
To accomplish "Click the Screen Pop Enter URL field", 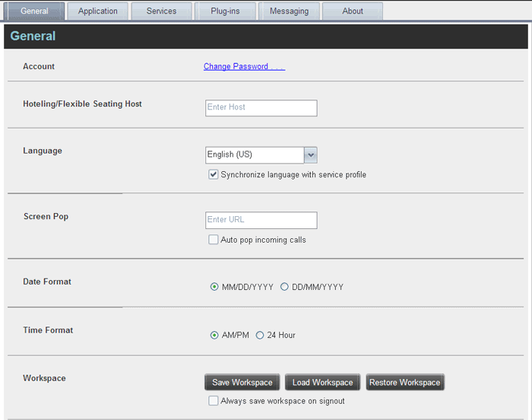I will [x=261, y=221].
